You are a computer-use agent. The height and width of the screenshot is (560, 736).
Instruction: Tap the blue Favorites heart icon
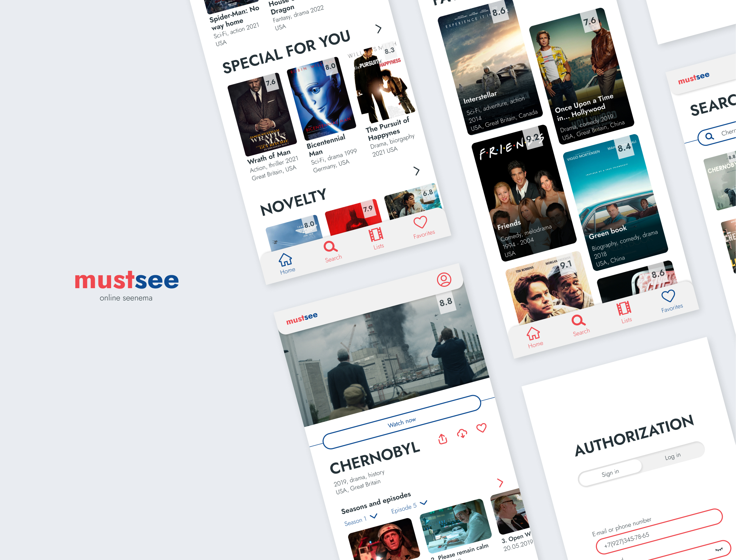coord(668,296)
